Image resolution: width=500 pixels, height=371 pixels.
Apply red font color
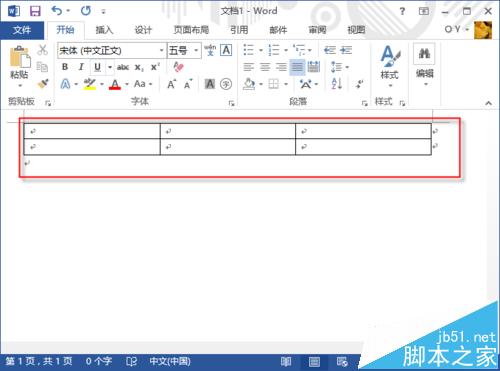click(115, 84)
